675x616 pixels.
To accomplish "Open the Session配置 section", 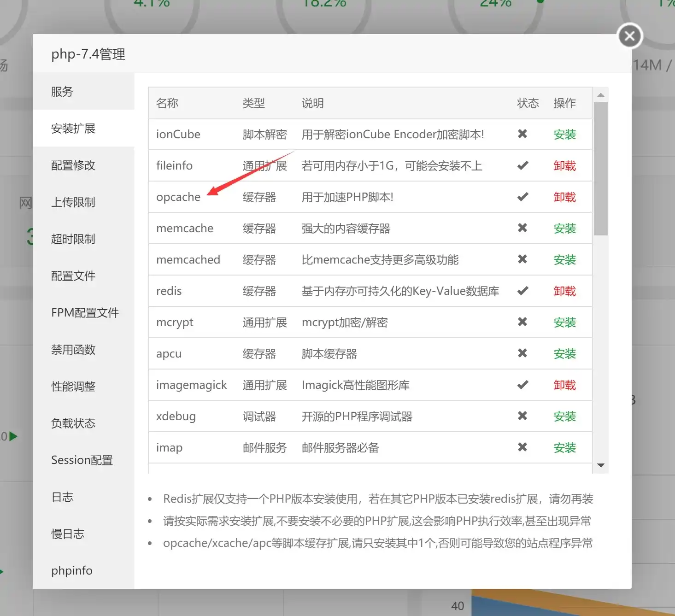I will click(82, 460).
